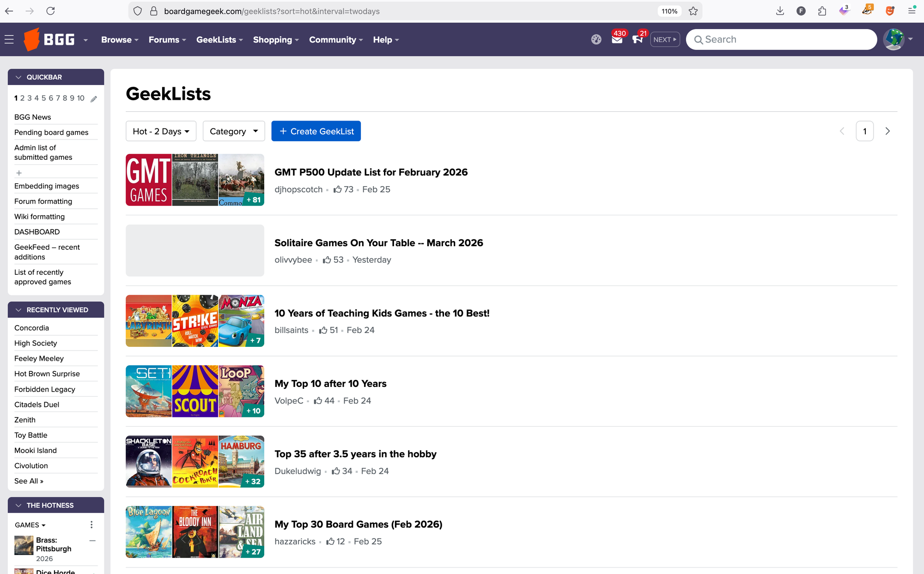
Task: Open GeekMail inbox showing 430 messages
Action: coord(617,41)
